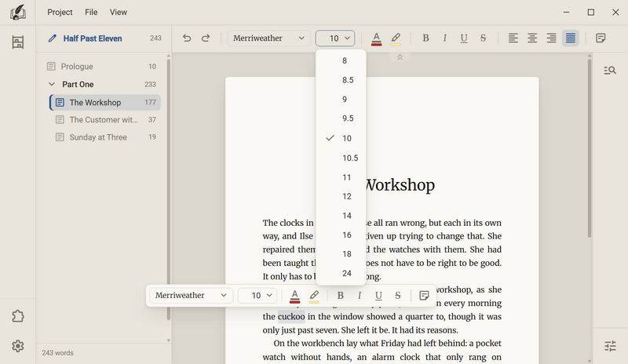Select the Half Past Eleven project title
628x364 pixels.
93,38
